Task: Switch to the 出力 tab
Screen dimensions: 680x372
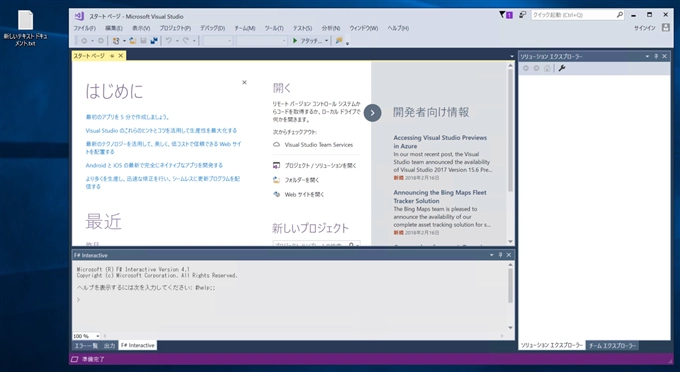Action: click(109, 346)
